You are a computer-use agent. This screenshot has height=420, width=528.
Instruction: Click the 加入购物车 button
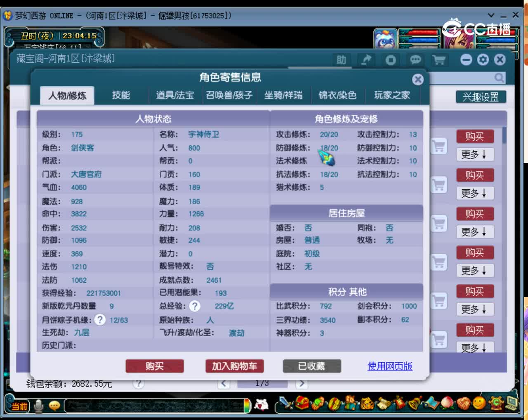pos(234,366)
